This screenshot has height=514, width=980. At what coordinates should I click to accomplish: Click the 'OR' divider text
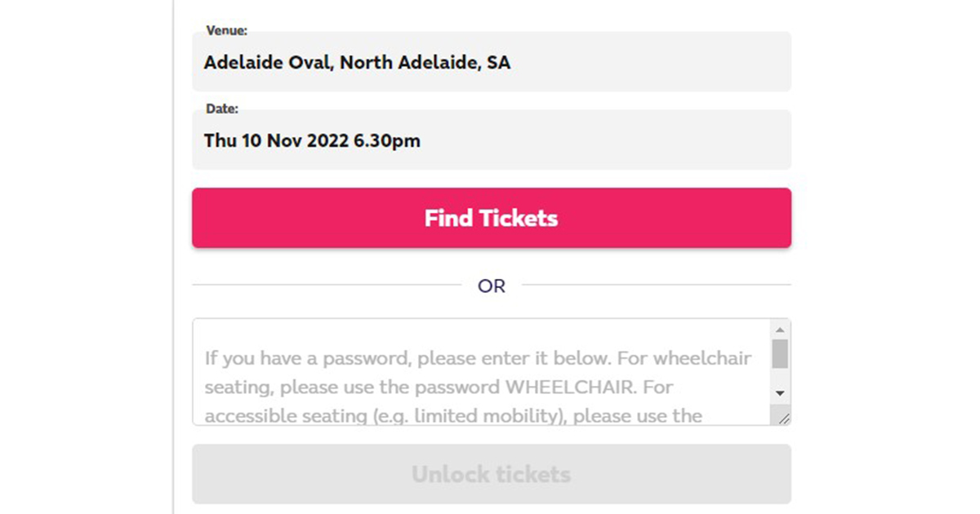coord(492,286)
